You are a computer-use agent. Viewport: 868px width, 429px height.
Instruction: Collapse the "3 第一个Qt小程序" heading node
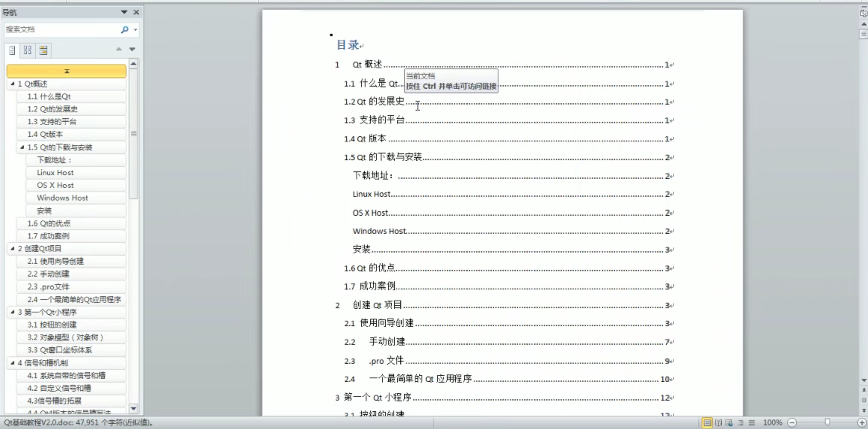click(12, 312)
